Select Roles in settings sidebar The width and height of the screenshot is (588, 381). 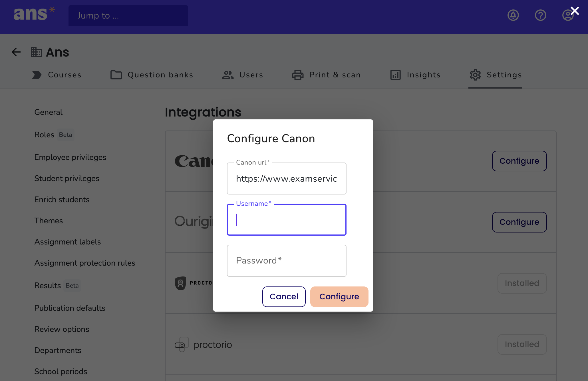click(44, 135)
